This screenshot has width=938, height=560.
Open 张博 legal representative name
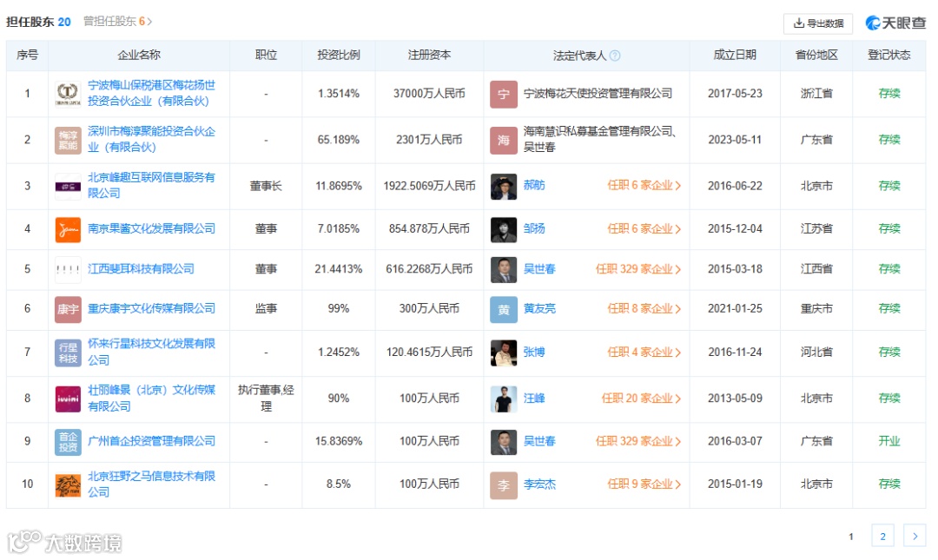[x=534, y=352]
